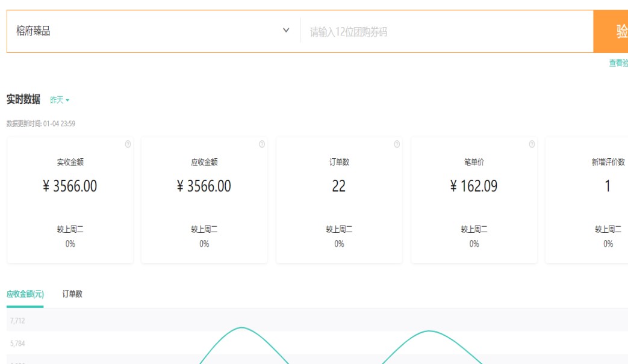
Task: Click the 笔单价 ¥162.09 value
Action: [x=474, y=187]
